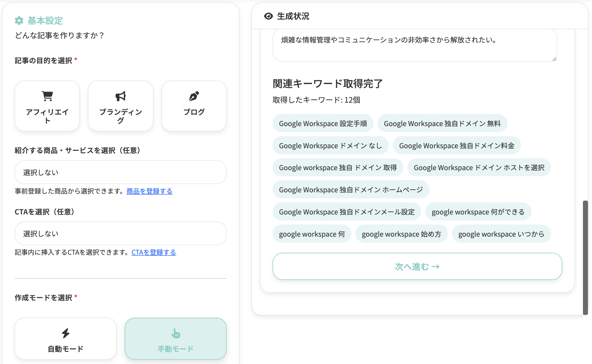Click the megaphone icon for ブランディング
The width and height of the screenshot is (592, 364).
click(x=121, y=96)
